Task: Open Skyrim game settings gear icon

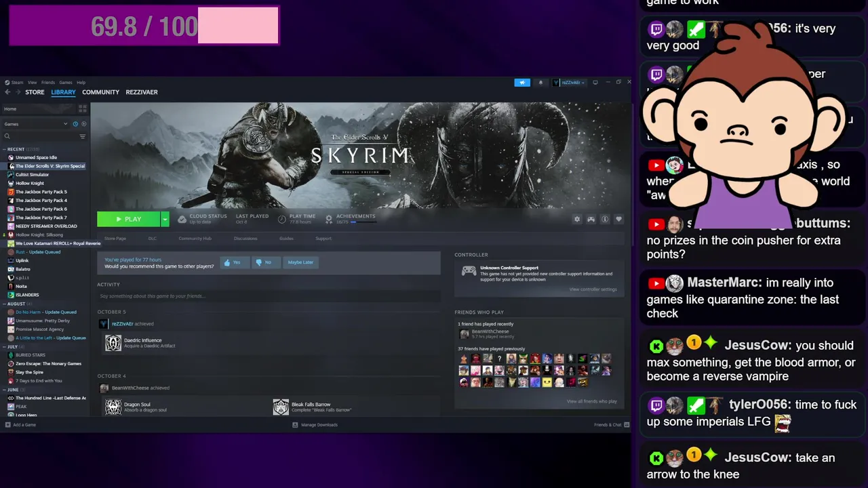Action: (577, 220)
